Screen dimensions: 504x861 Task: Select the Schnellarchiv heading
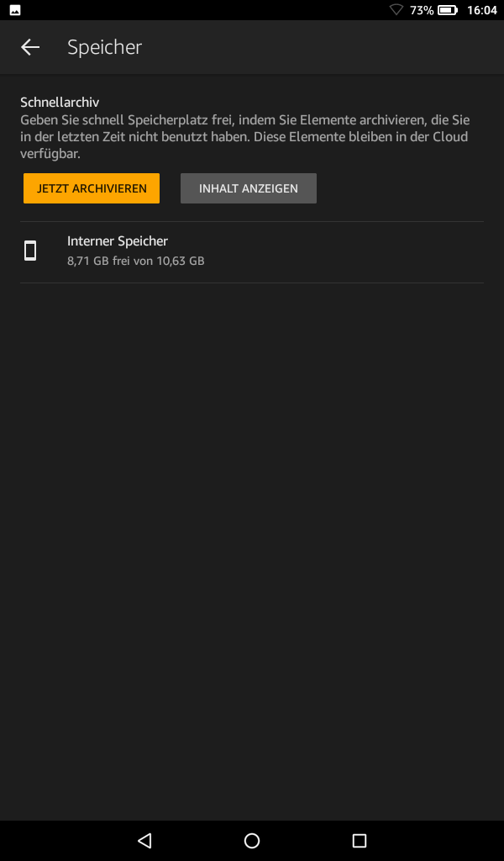pyautogui.click(x=60, y=102)
